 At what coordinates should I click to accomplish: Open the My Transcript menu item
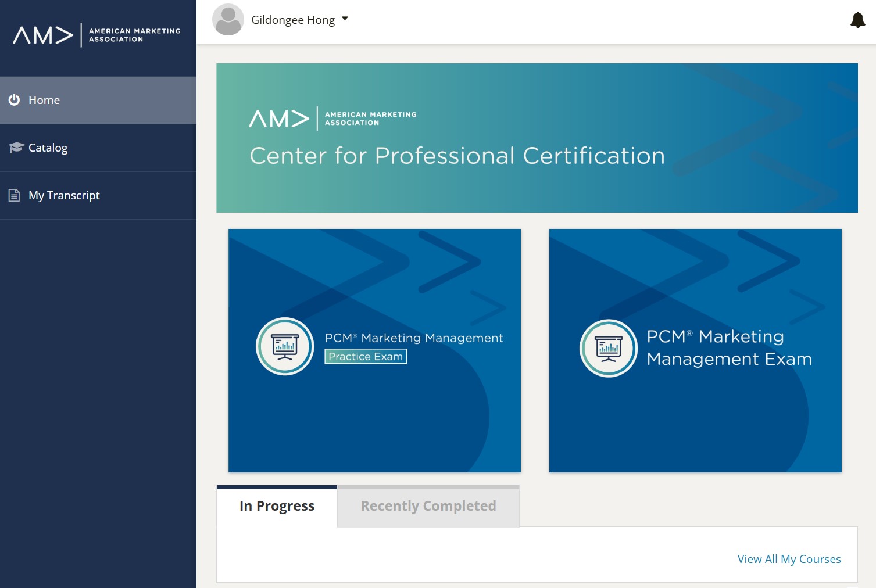(x=98, y=195)
